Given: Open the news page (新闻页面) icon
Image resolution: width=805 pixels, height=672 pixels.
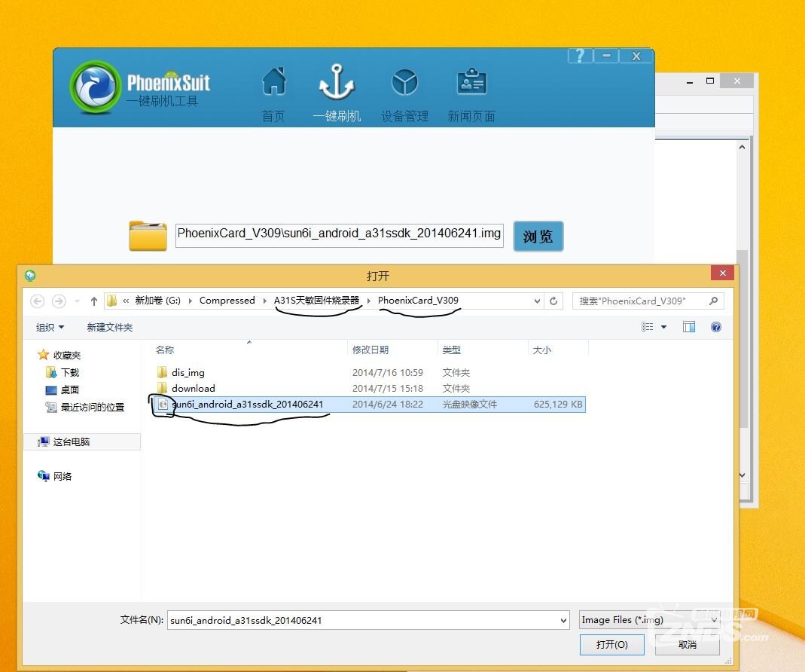Looking at the screenshot, I should [x=471, y=95].
